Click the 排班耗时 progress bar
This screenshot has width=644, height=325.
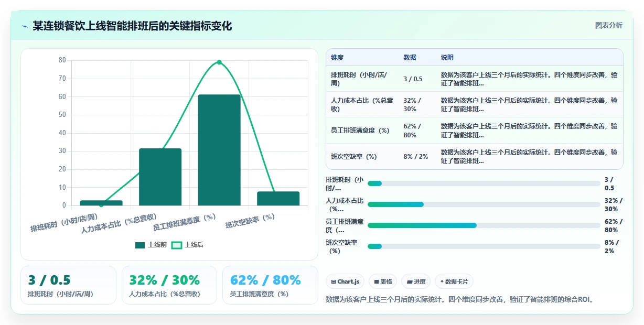484,183
